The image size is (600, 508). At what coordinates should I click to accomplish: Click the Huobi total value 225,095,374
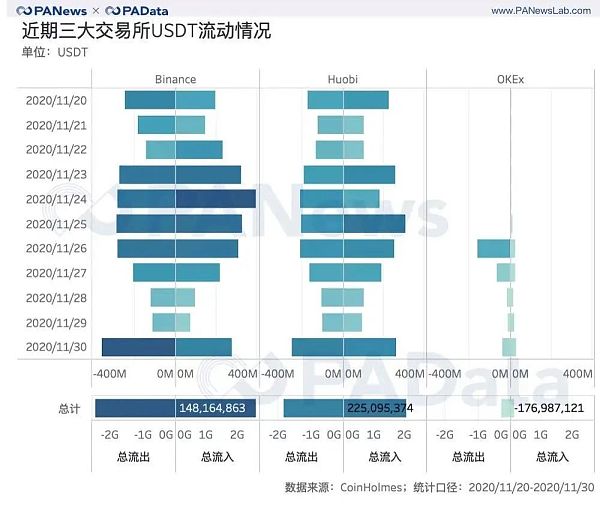(x=378, y=408)
